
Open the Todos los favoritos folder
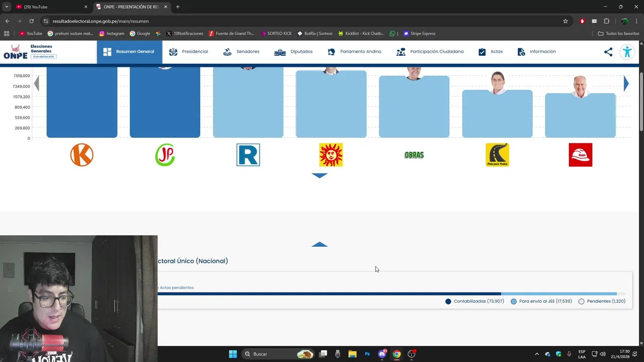(618, 34)
